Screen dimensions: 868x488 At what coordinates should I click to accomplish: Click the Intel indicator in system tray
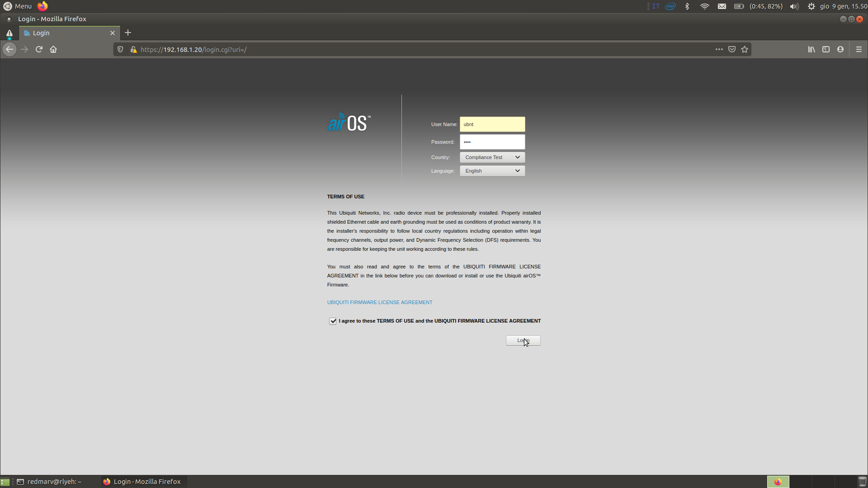670,6
